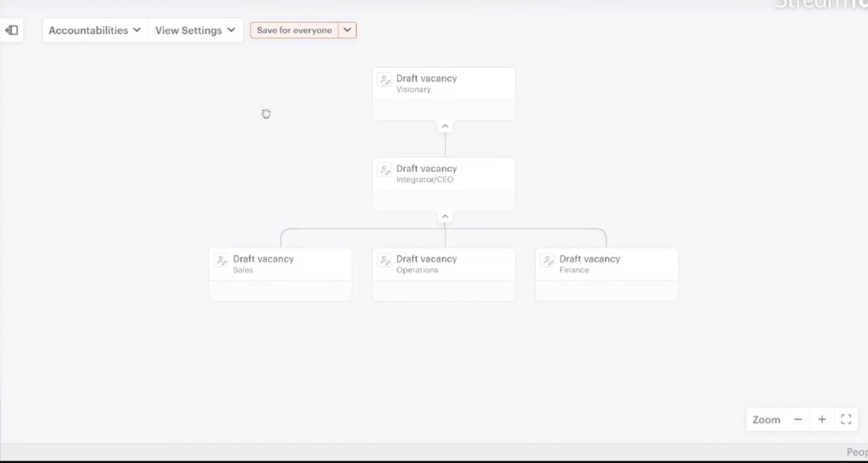Click the Visionary vacancy person icon
868x463 pixels.
384,80
